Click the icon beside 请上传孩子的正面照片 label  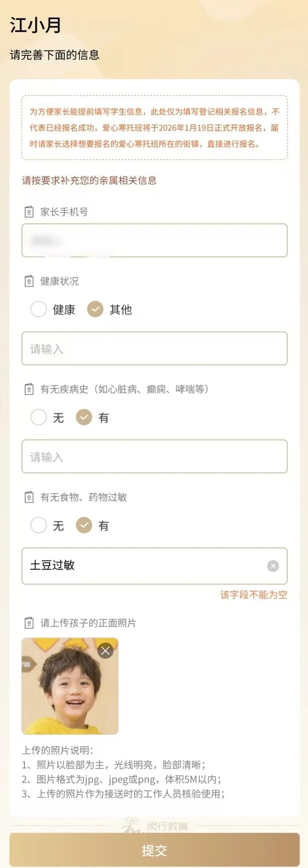29,623
